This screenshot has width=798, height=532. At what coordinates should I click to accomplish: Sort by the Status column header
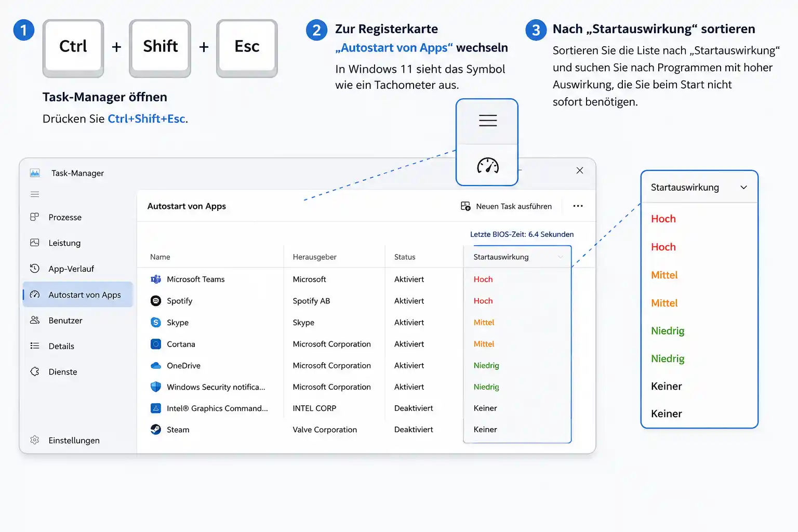[x=405, y=257]
